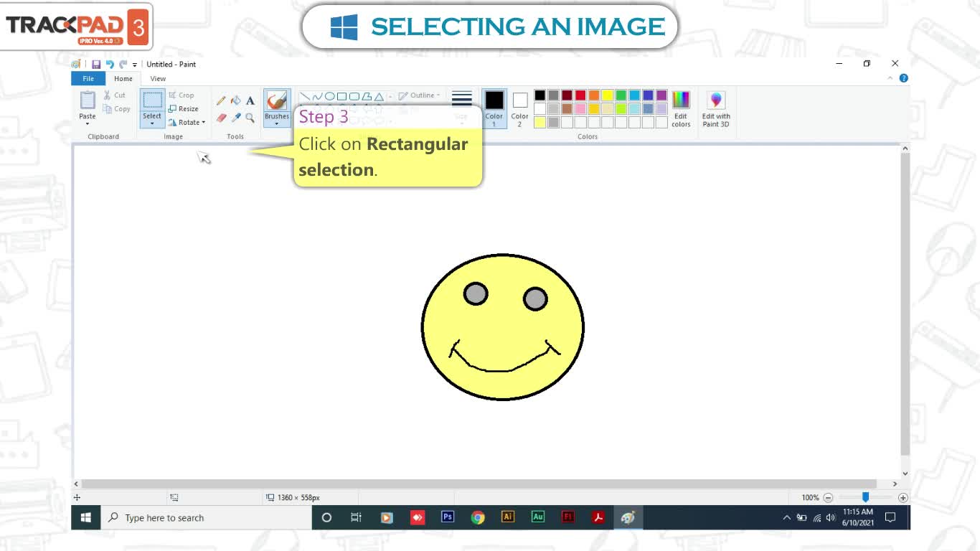The image size is (980, 551).
Task: Open the notification center icon
Action: (890, 517)
